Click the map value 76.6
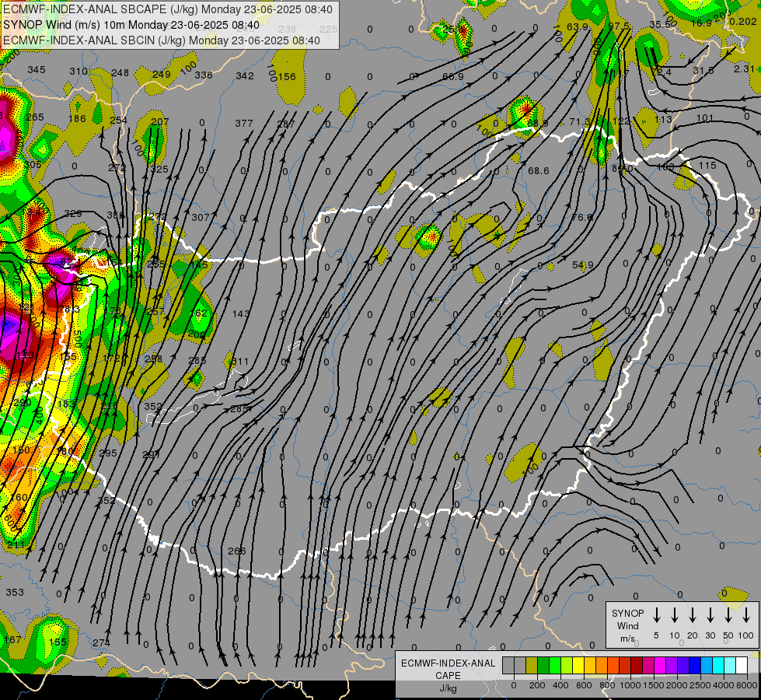Image resolution: width=761 pixels, height=700 pixels. coord(581,218)
